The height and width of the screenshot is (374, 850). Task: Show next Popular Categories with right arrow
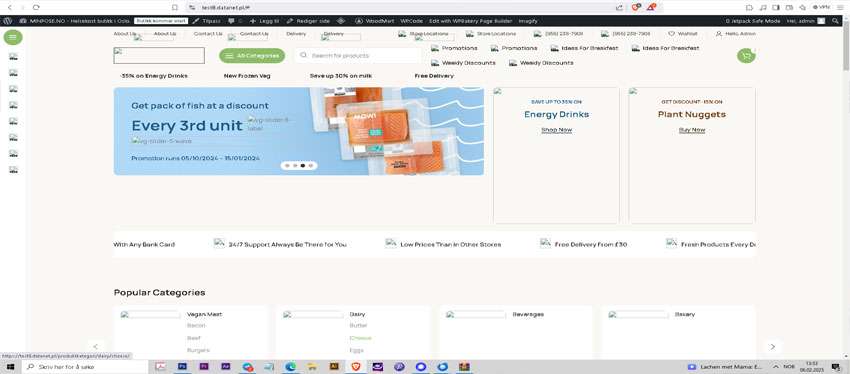772,346
